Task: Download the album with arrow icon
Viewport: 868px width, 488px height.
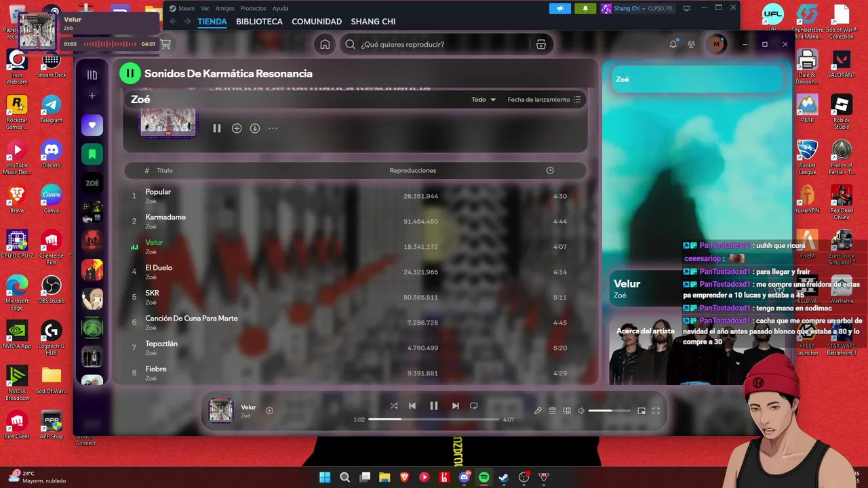Action: click(255, 128)
